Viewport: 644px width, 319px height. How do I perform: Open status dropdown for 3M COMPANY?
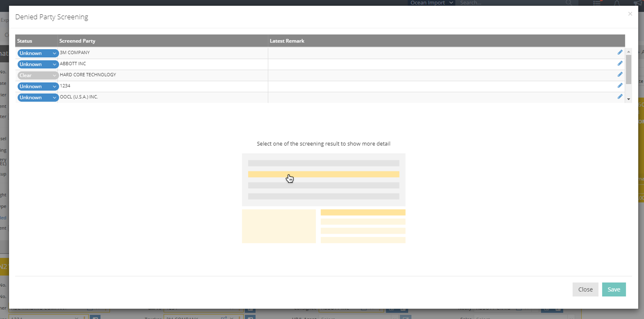[38, 53]
